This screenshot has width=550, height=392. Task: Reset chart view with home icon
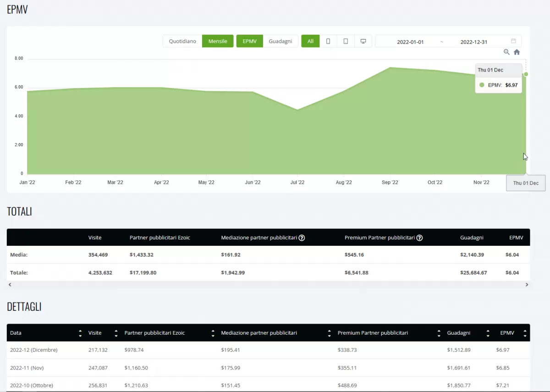pyautogui.click(x=517, y=52)
